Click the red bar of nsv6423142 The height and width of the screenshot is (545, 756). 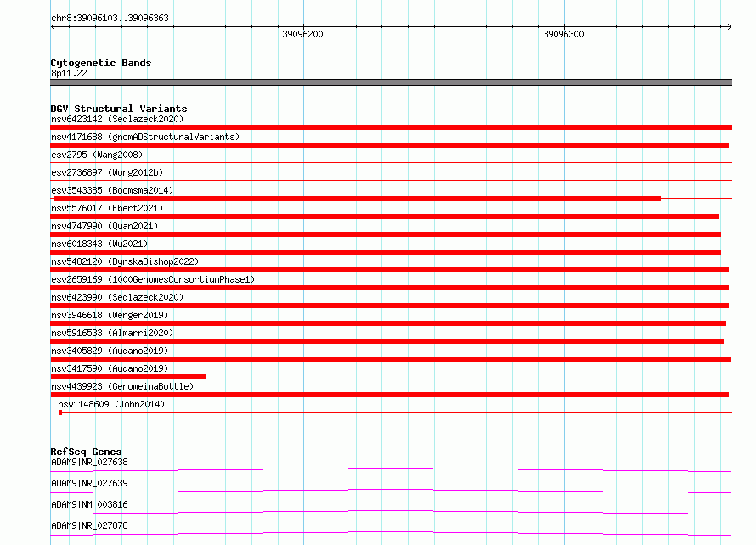click(x=391, y=127)
